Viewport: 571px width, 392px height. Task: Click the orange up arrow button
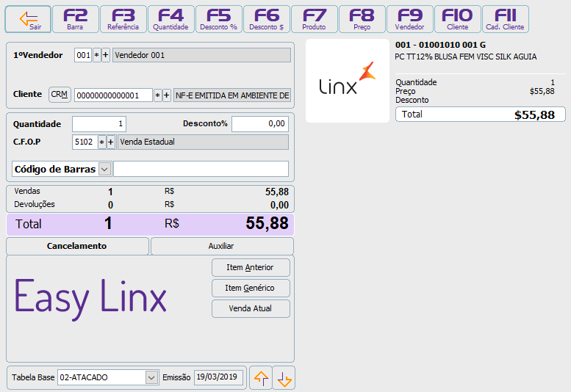point(261,378)
